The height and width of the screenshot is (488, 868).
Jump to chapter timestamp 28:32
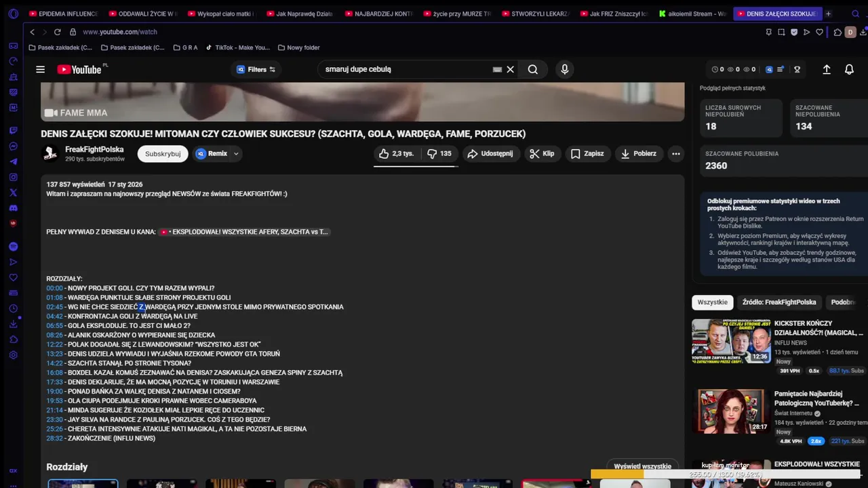tap(54, 439)
